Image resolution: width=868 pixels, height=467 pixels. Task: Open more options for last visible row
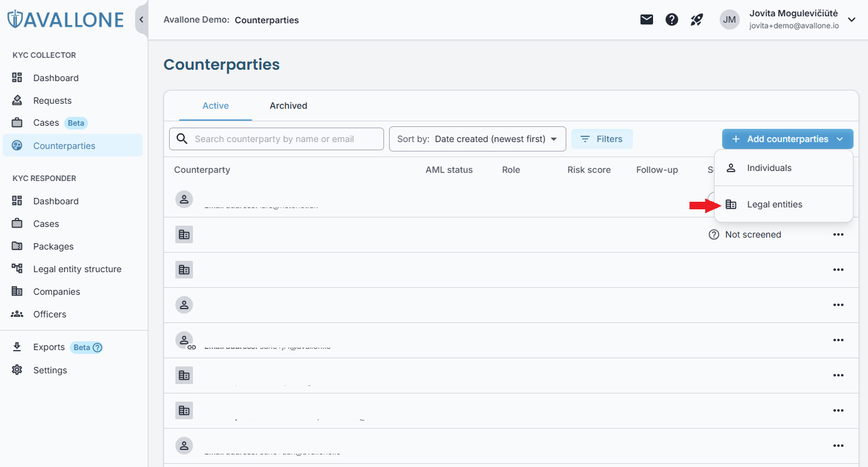[x=838, y=446]
